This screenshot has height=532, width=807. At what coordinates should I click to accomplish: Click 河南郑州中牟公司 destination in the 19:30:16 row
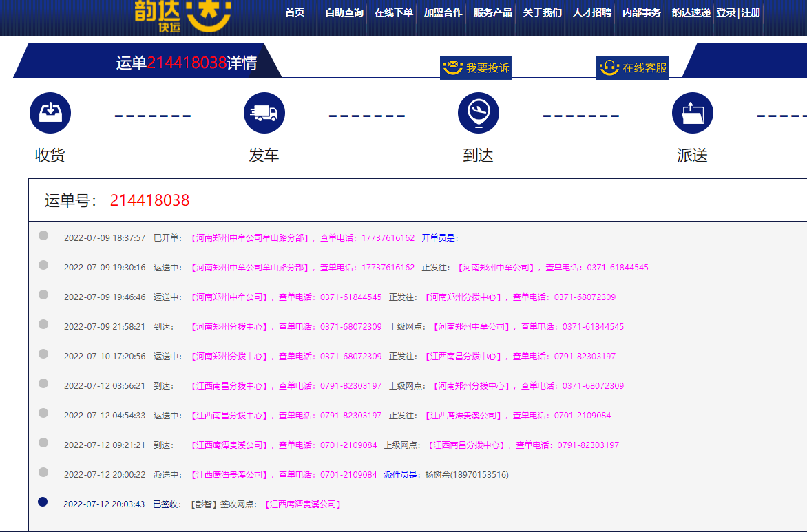click(x=496, y=268)
